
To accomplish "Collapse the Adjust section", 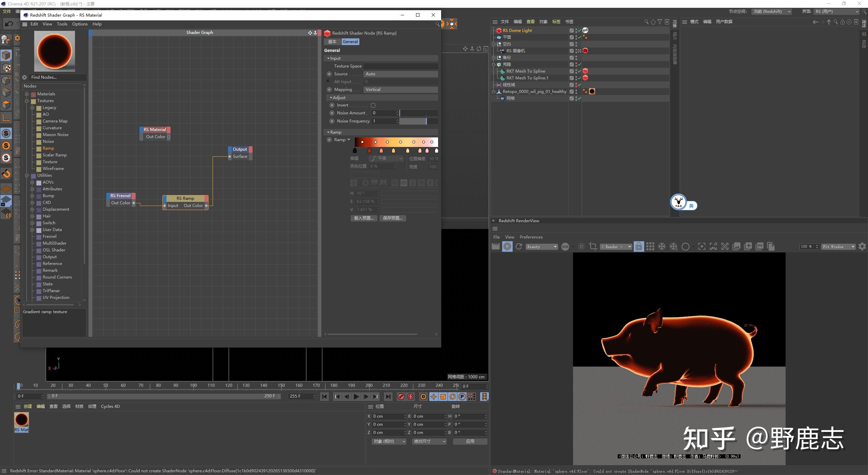I will (331, 98).
